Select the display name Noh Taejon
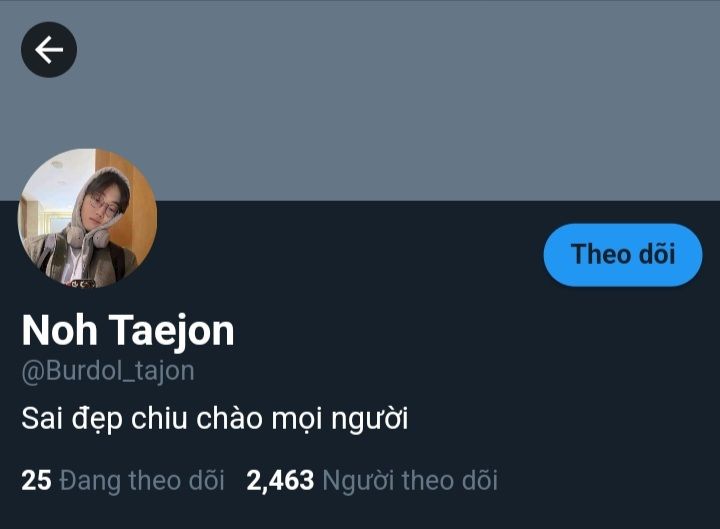Screen dimensions: 720x529 point(128,330)
